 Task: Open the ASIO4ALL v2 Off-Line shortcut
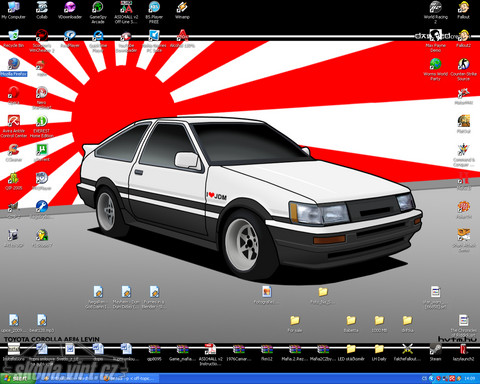coord(126,12)
